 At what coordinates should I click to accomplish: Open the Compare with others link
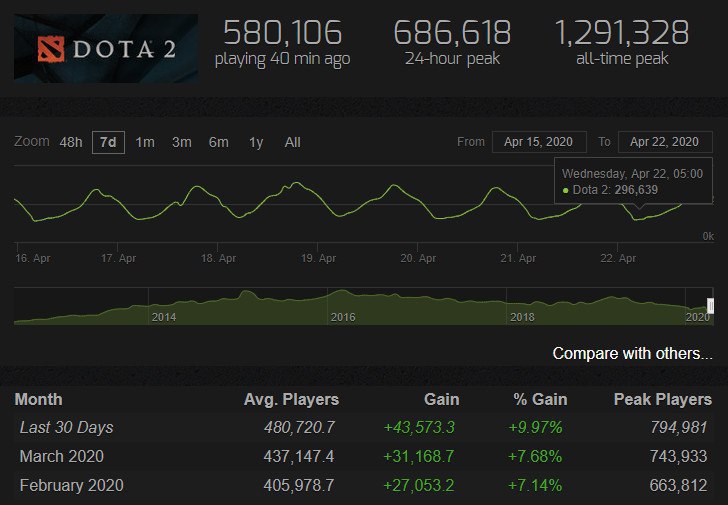click(632, 354)
